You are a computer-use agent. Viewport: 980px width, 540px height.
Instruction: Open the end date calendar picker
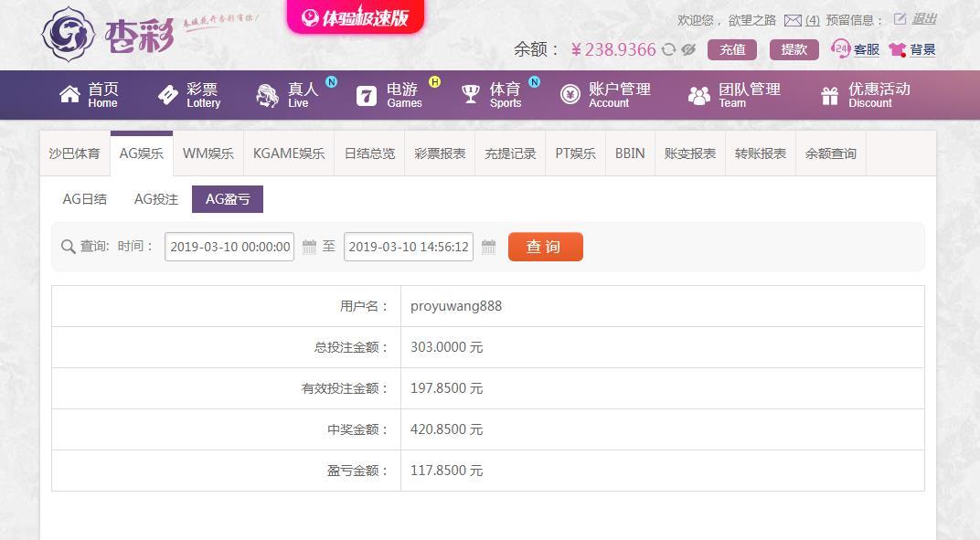[x=489, y=247]
